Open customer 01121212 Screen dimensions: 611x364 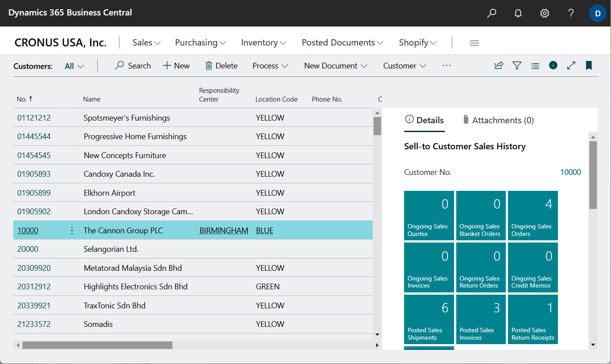click(34, 118)
